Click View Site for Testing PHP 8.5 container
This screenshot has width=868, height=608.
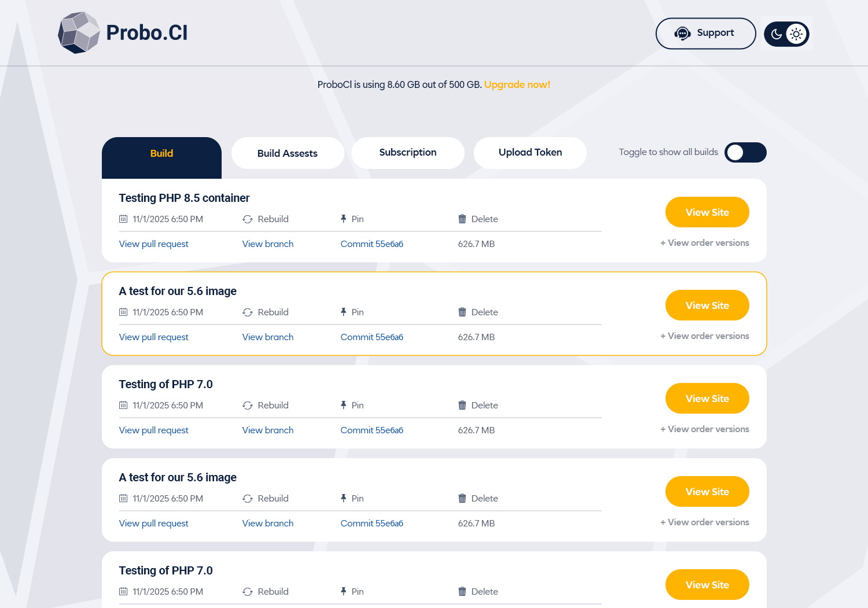pyautogui.click(x=707, y=212)
